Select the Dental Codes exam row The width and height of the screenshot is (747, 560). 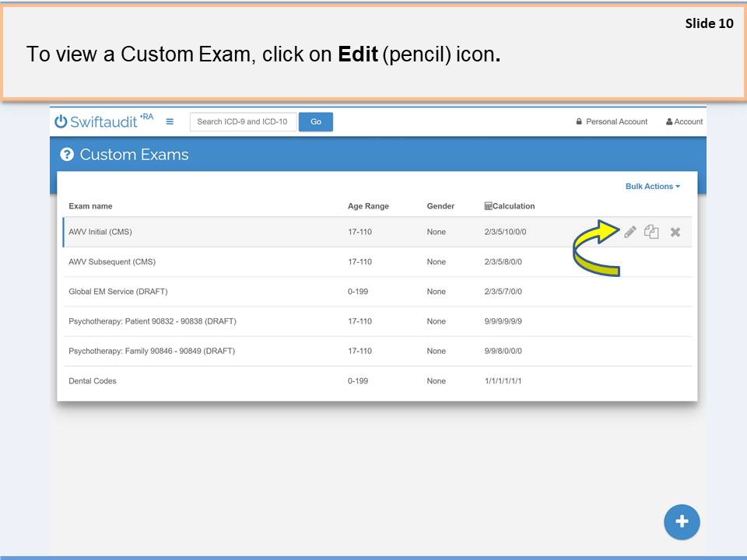coord(93,381)
